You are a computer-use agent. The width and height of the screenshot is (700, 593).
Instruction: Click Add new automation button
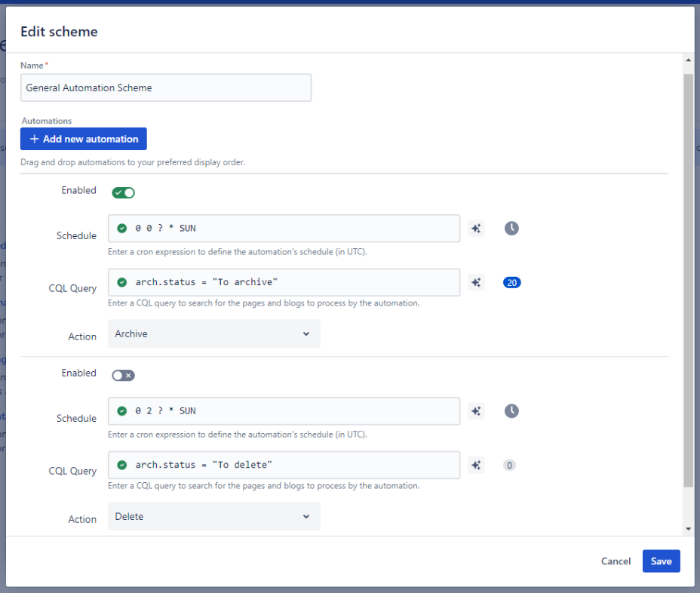coord(84,139)
